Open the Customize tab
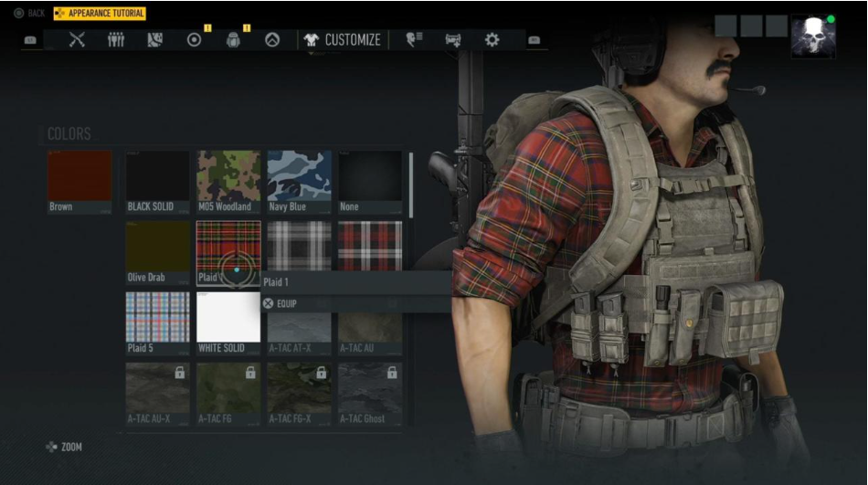 [x=342, y=40]
